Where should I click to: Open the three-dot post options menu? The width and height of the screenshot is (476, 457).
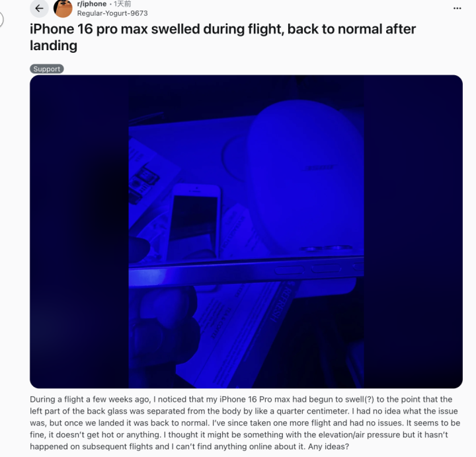pos(457,8)
